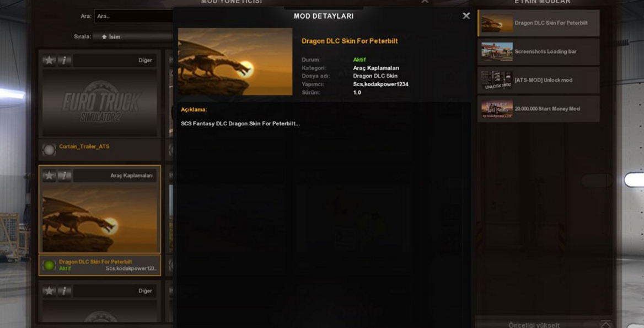Open info for Curtain_Trailer_ATS mod card
The height and width of the screenshot is (328, 644).
click(64, 60)
